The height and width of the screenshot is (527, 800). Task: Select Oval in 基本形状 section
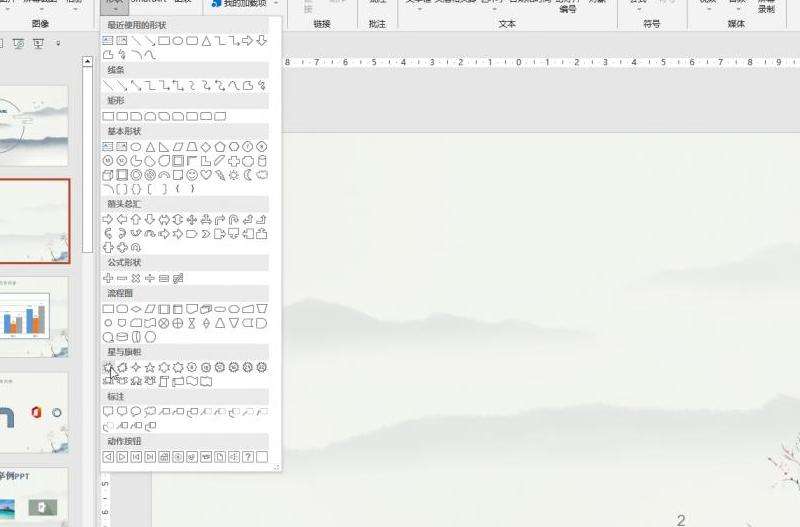(x=136, y=147)
